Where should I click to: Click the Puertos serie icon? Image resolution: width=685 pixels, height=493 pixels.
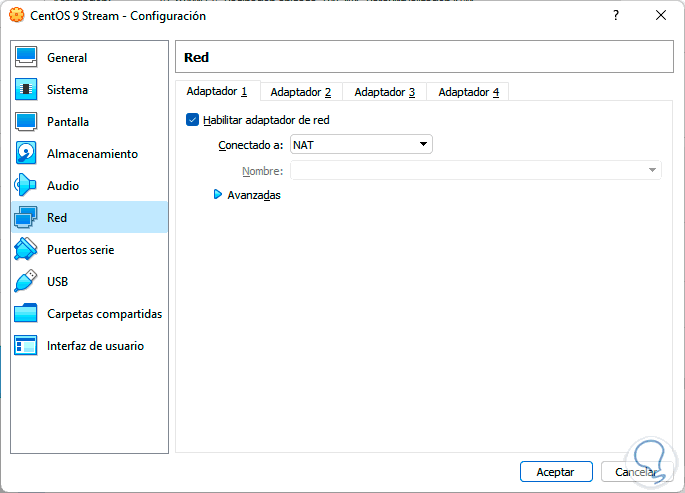pos(26,250)
